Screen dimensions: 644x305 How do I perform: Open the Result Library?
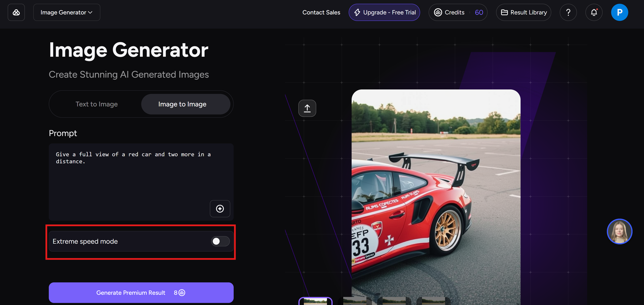(523, 12)
